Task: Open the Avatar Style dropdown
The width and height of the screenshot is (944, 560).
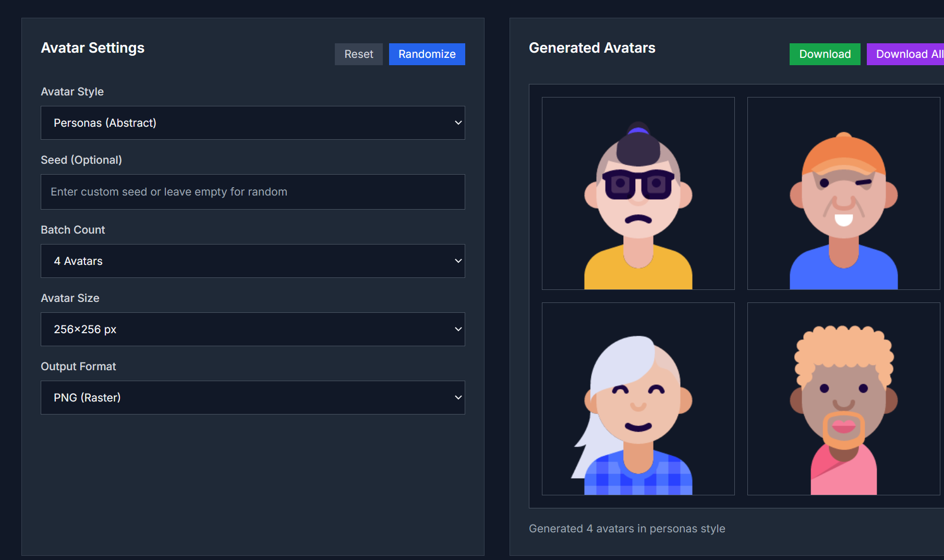Action: coord(252,123)
